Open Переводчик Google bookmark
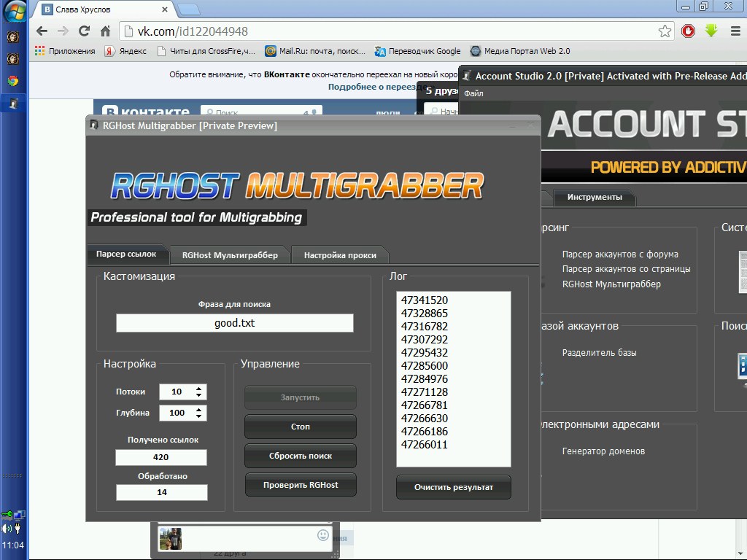The height and width of the screenshot is (560, 747). coord(418,51)
